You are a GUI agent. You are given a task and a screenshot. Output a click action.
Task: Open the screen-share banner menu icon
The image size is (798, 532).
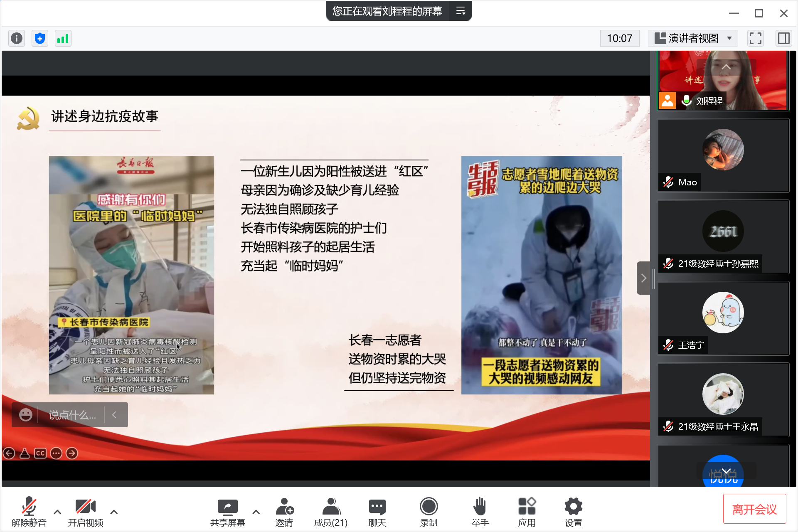click(x=461, y=11)
